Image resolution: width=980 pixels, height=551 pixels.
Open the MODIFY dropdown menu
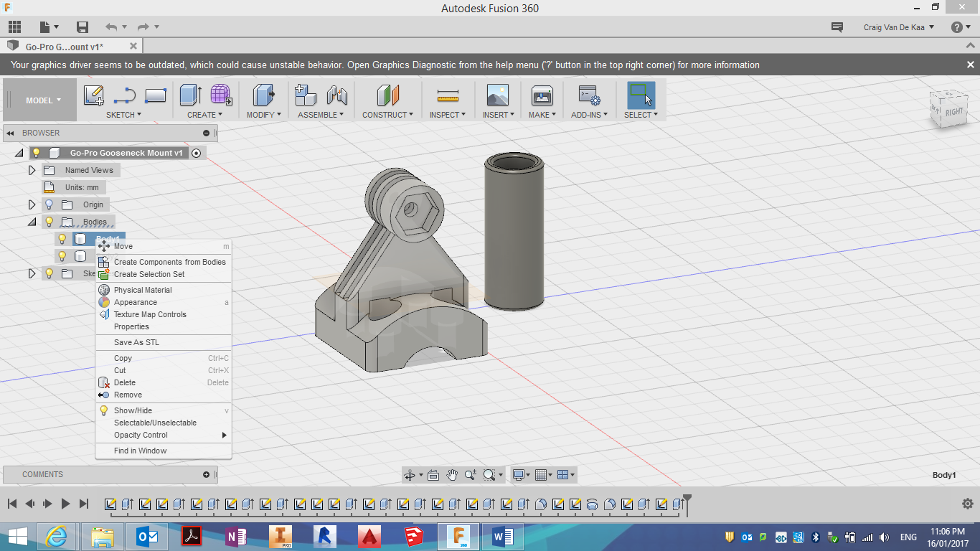265,115
